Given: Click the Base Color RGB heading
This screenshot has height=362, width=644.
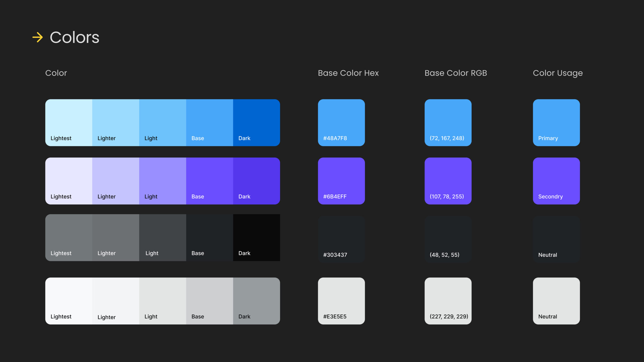Looking at the screenshot, I should 456,73.
